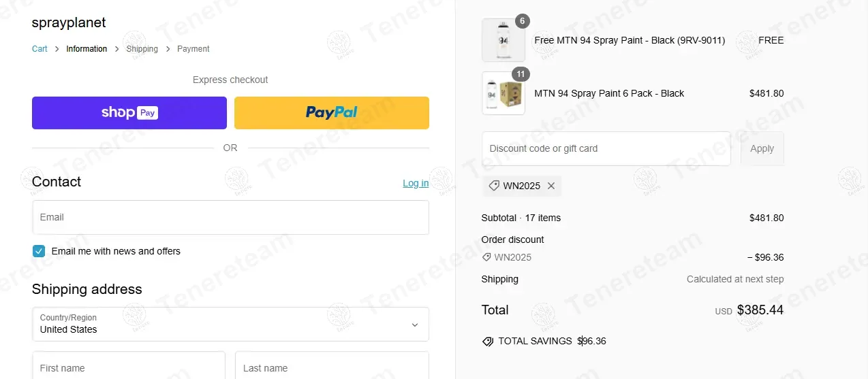Select the Payment breadcrumb step
Image resolution: width=868 pixels, height=379 pixels.
[193, 49]
